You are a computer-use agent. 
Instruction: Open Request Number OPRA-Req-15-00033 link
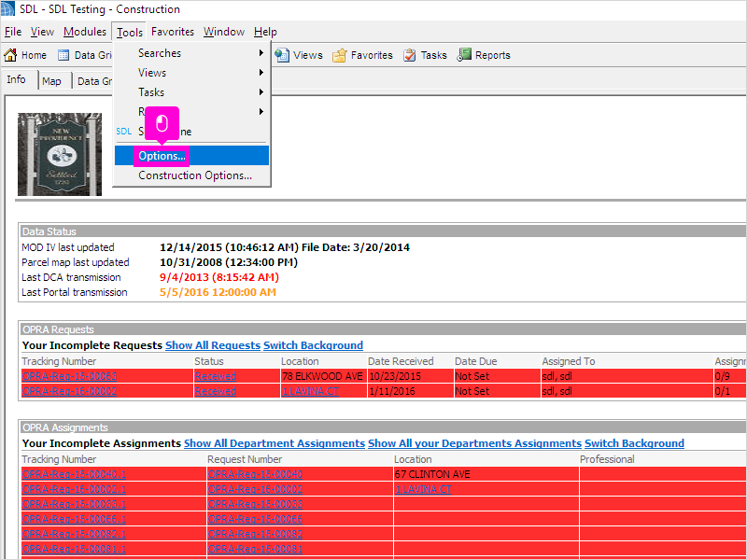(255, 504)
